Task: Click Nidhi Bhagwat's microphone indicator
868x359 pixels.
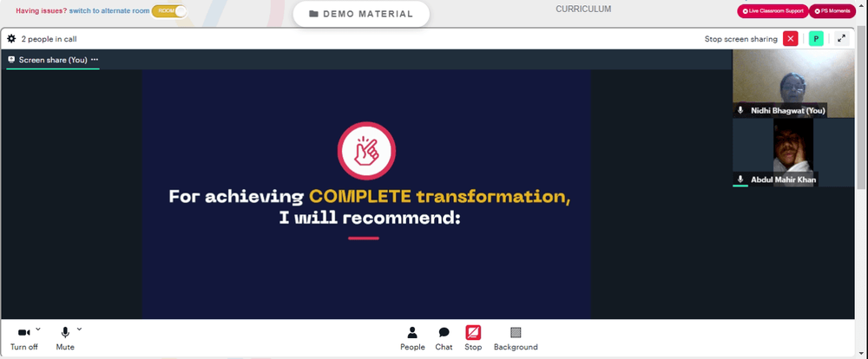Action: coord(740,111)
